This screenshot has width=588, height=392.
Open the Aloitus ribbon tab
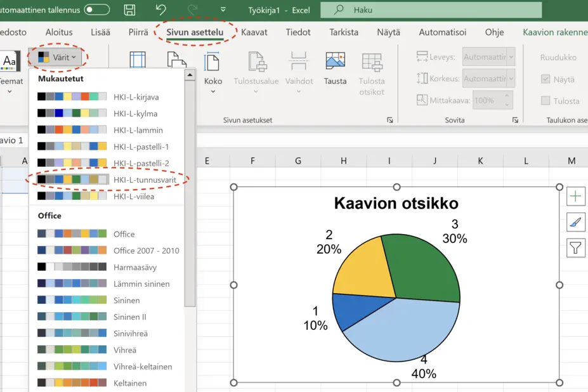pyautogui.click(x=59, y=32)
